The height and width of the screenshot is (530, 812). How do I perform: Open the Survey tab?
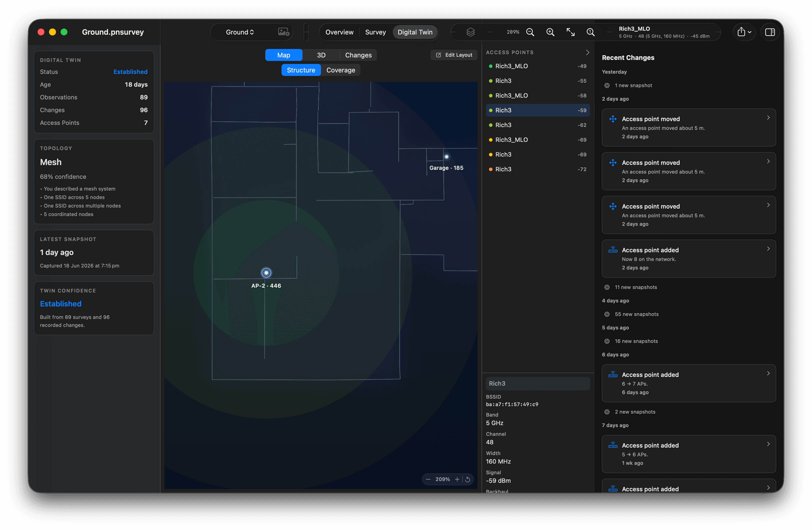click(x=375, y=32)
